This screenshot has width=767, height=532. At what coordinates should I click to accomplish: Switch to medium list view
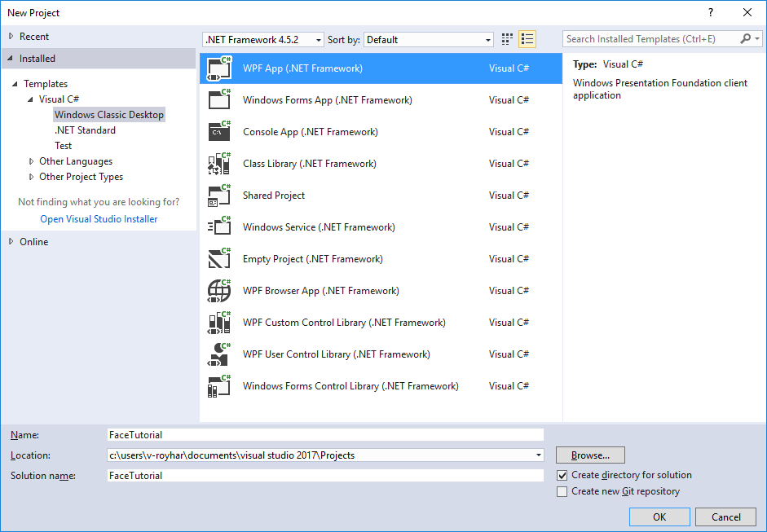pyautogui.click(x=527, y=39)
